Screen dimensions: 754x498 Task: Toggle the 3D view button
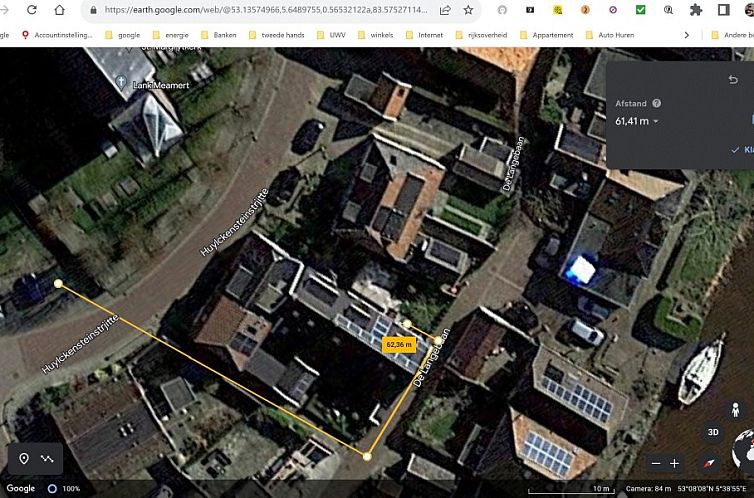pyautogui.click(x=713, y=432)
